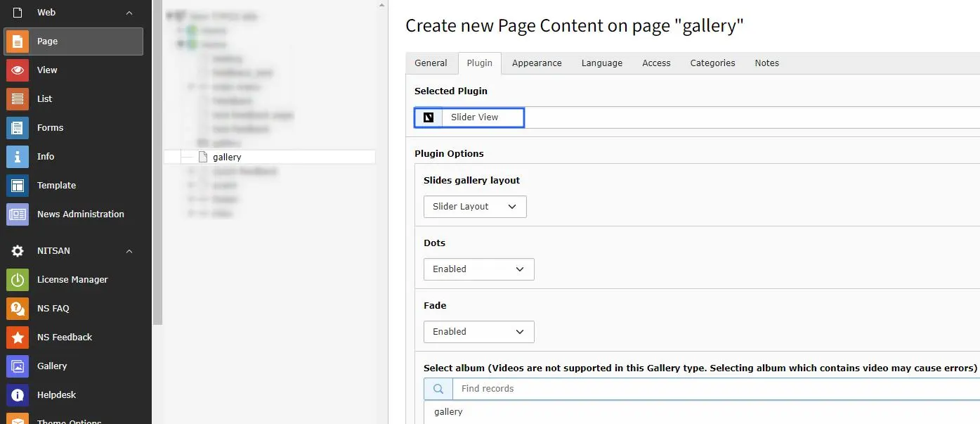Click the Info module icon

point(18,156)
